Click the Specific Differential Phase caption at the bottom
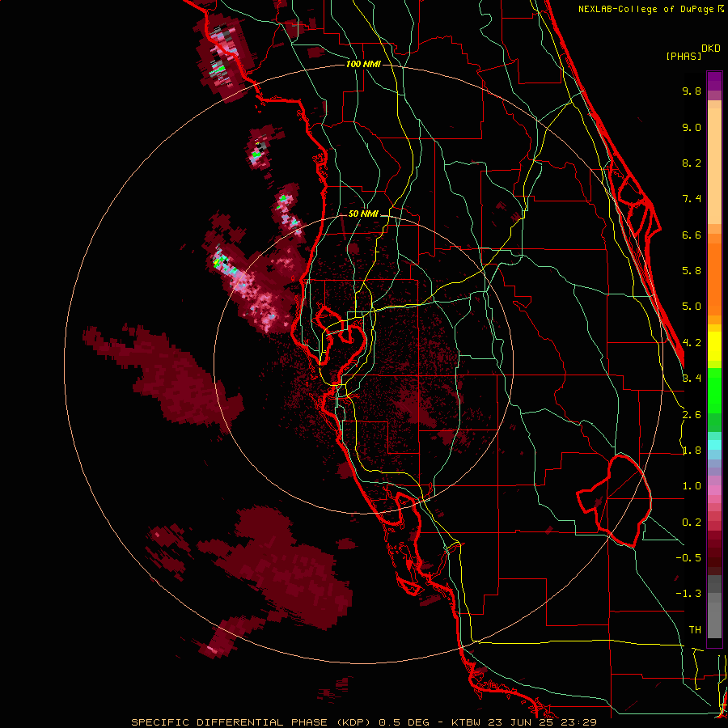Viewport: 728px width, 728px height. (364, 722)
